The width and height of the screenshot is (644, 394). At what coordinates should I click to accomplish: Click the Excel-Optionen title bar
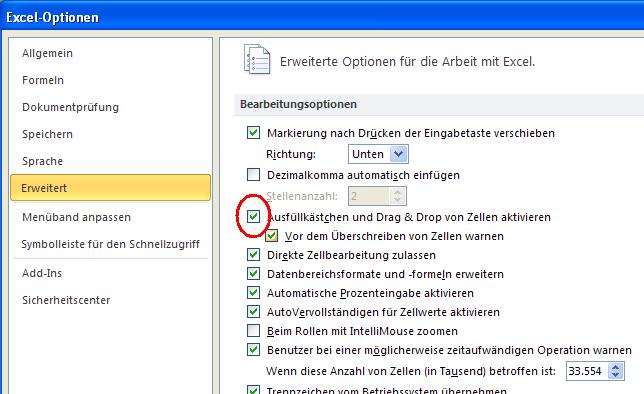[322, 16]
